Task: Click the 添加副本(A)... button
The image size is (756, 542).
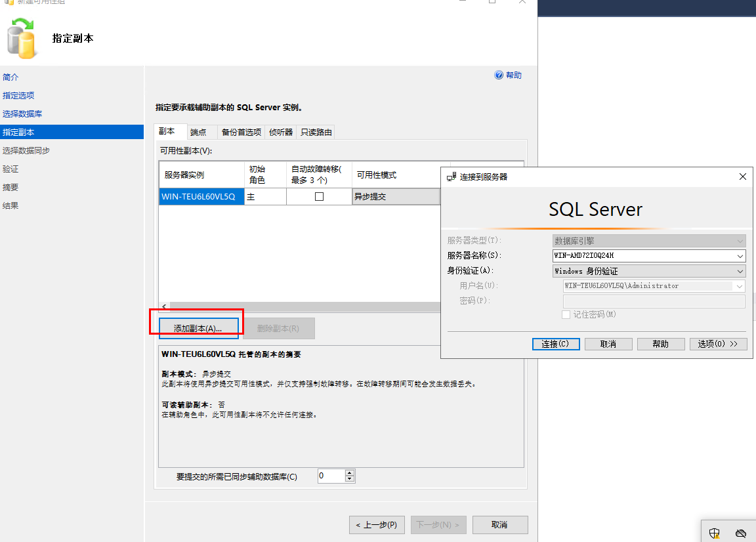Action: pyautogui.click(x=199, y=328)
